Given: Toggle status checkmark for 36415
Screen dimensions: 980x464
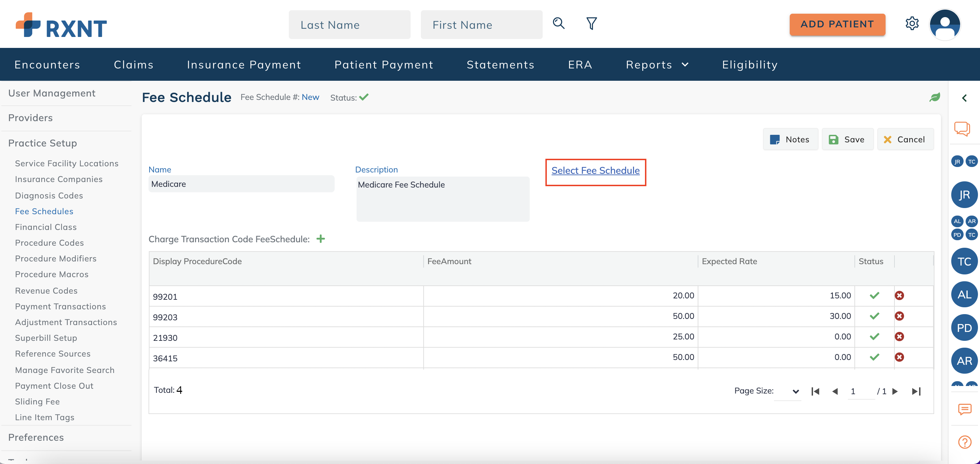Looking at the screenshot, I should pyautogui.click(x=874, y=357).
